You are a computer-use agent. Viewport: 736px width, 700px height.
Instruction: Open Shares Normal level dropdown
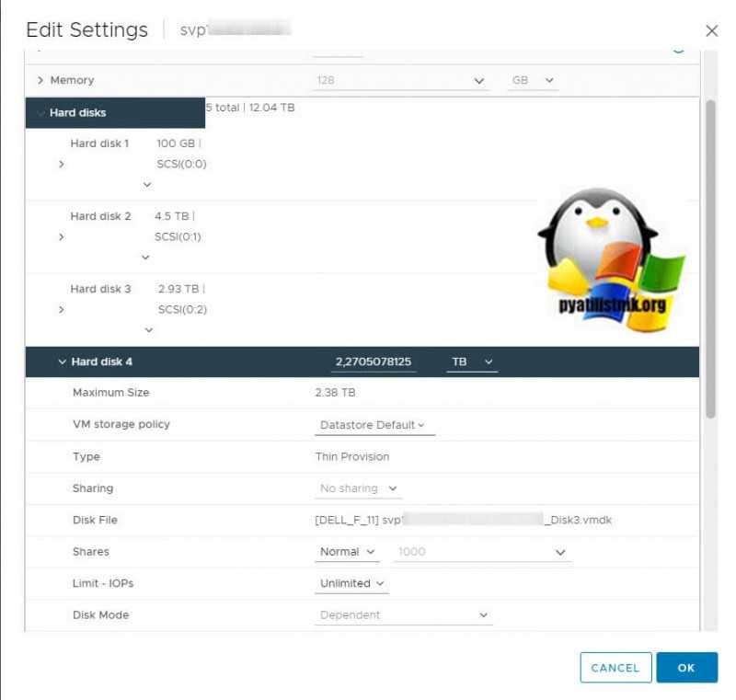point(347,552)
